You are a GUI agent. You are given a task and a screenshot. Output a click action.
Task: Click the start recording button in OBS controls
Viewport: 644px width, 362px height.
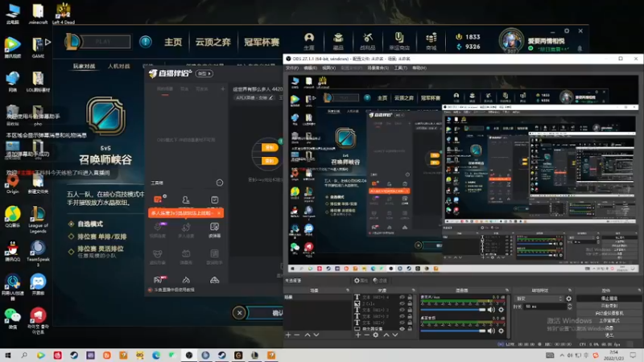(609, 306)
